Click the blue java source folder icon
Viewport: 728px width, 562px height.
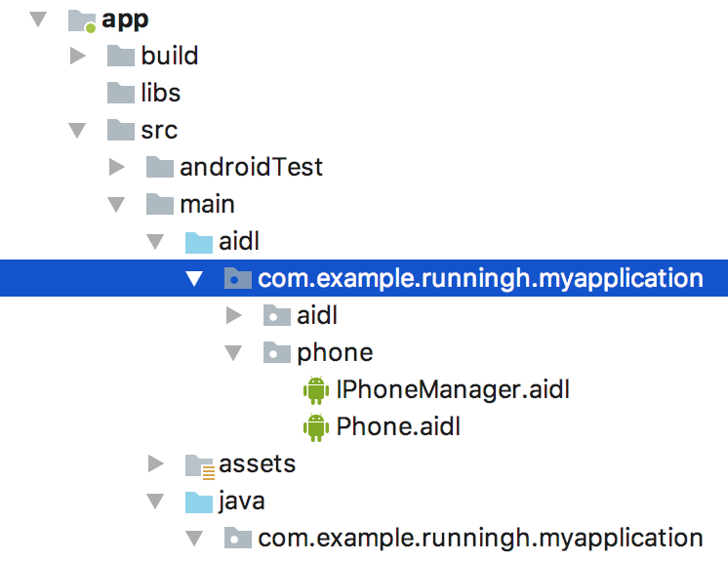pyautogui.click(x=199, y=502)
